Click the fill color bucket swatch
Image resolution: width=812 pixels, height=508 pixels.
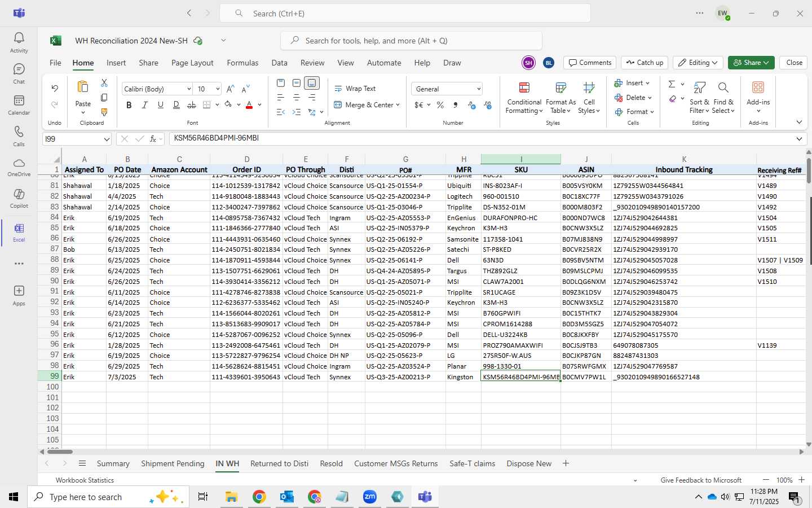[x=228, y=105]
